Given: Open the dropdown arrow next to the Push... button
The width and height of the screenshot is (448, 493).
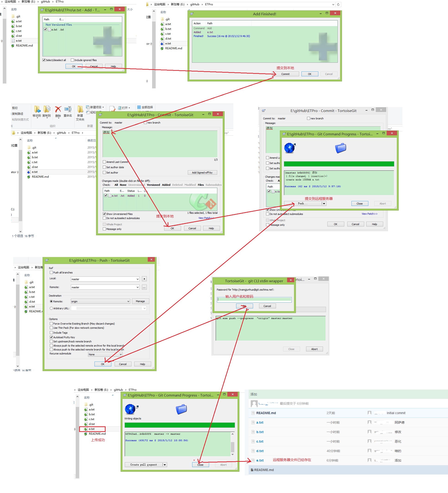Looking at the screenshot, I should point(324,203).
